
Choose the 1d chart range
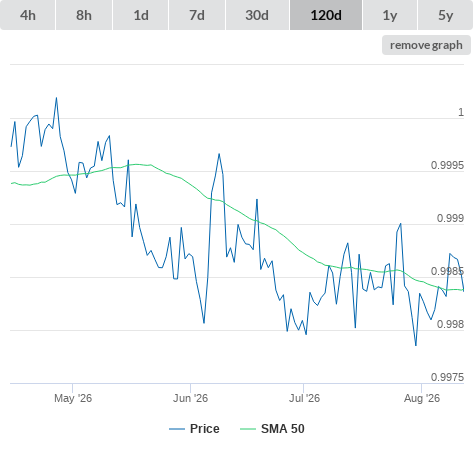click(x=141, y=15)
